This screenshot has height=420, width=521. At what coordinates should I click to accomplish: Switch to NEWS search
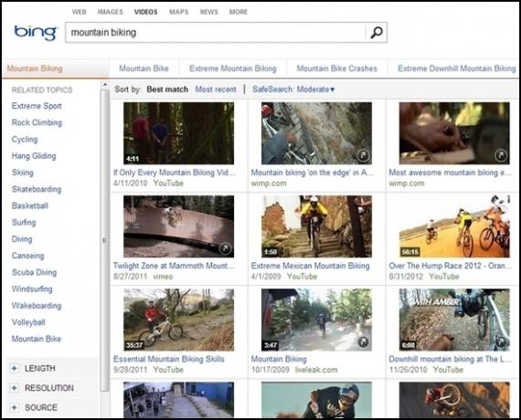click(209, 12)
